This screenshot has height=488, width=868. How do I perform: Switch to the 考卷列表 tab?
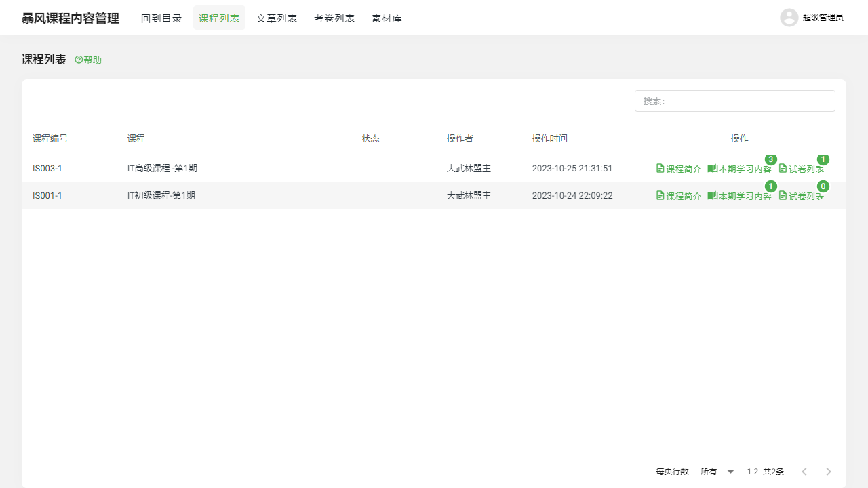334,18
